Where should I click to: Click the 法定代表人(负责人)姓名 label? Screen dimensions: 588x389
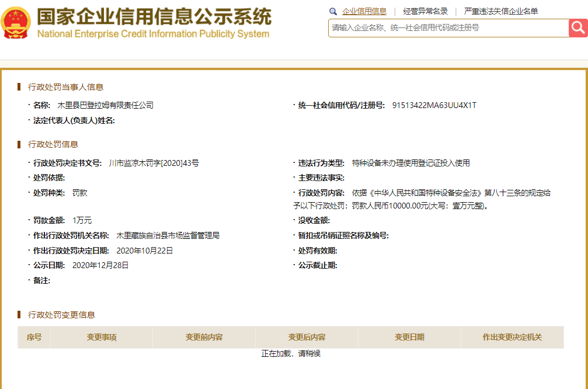point(74,121)
